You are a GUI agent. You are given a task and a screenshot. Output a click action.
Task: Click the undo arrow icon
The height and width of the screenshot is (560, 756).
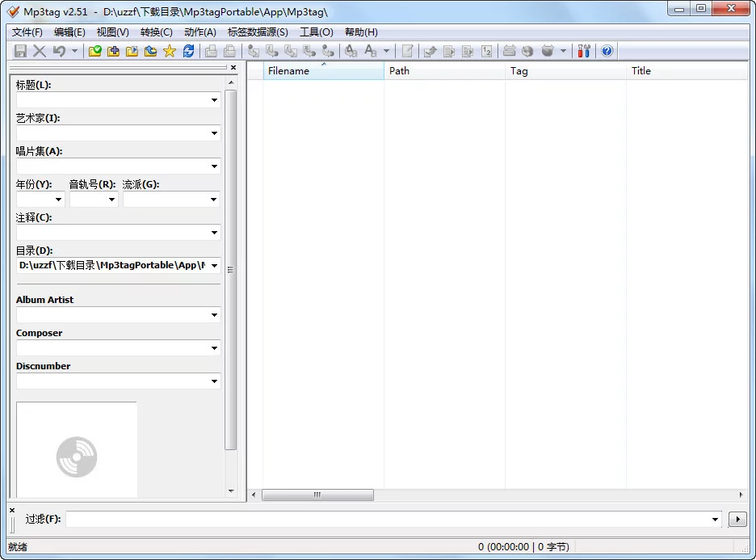[x=59, y=51]
